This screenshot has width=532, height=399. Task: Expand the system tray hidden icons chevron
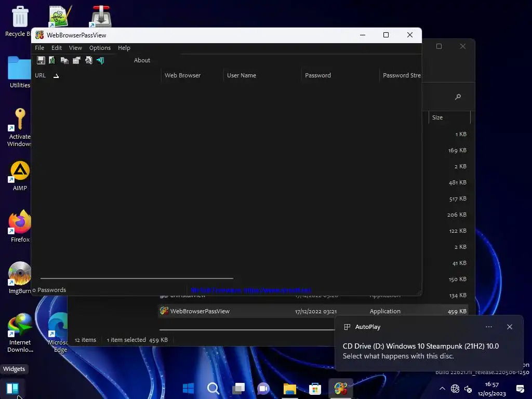pos(442,389)
